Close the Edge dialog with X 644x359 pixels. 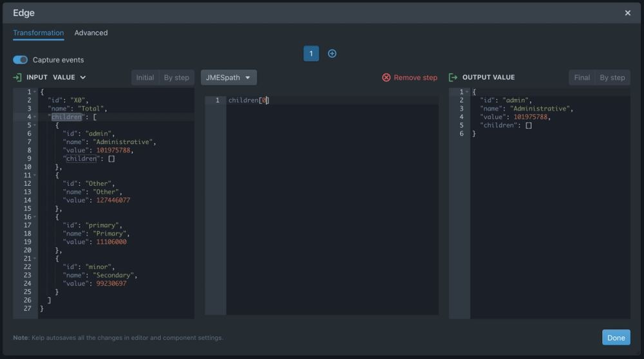point(628,13)
